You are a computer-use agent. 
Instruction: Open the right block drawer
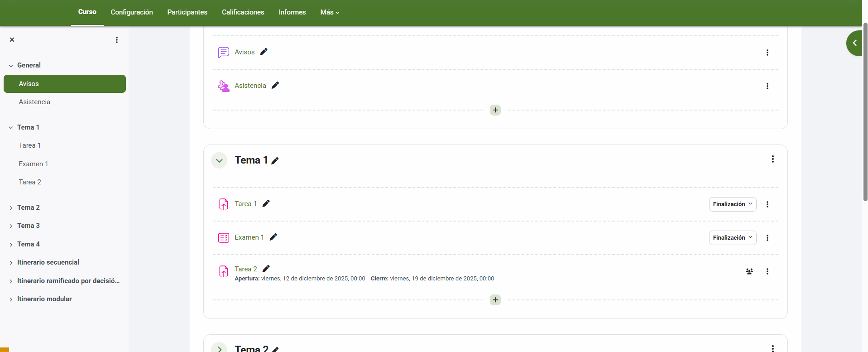854,43
